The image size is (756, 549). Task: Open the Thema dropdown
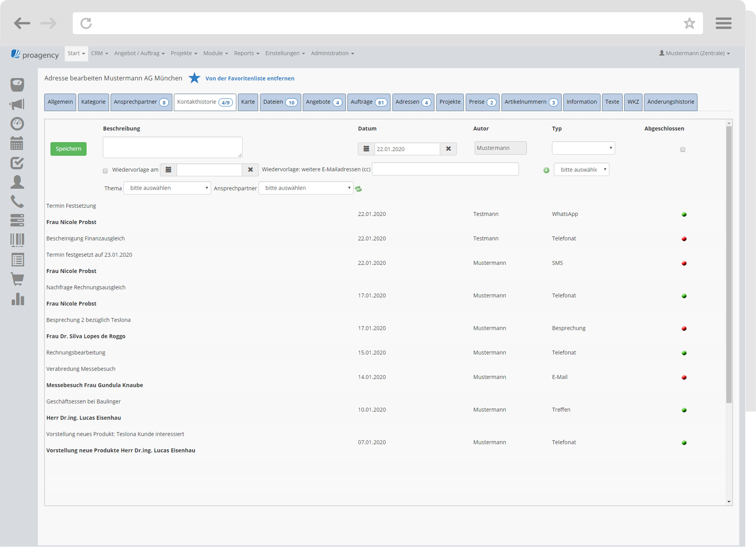[x=167, y=188]
